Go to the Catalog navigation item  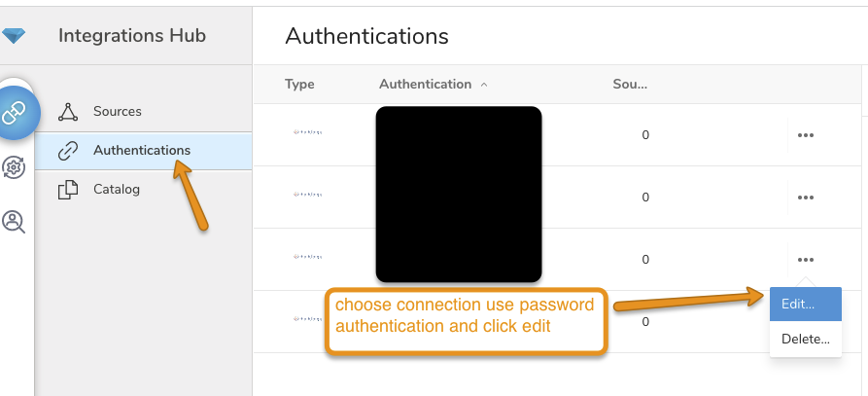117,190
